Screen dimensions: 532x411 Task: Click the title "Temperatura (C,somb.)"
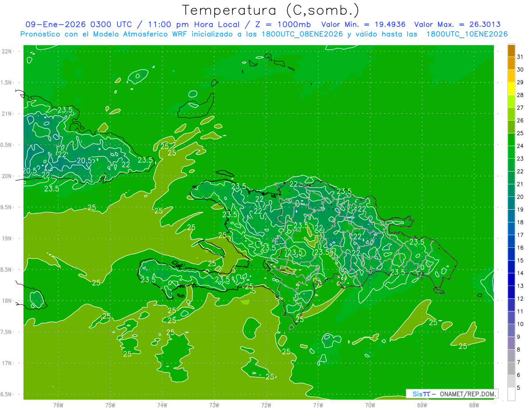tap(270, 10)
